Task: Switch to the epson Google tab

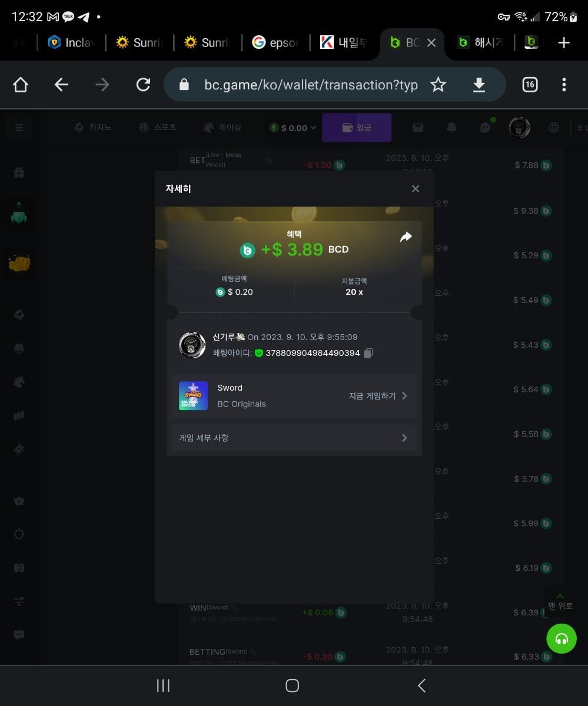Action: [275, 43]
